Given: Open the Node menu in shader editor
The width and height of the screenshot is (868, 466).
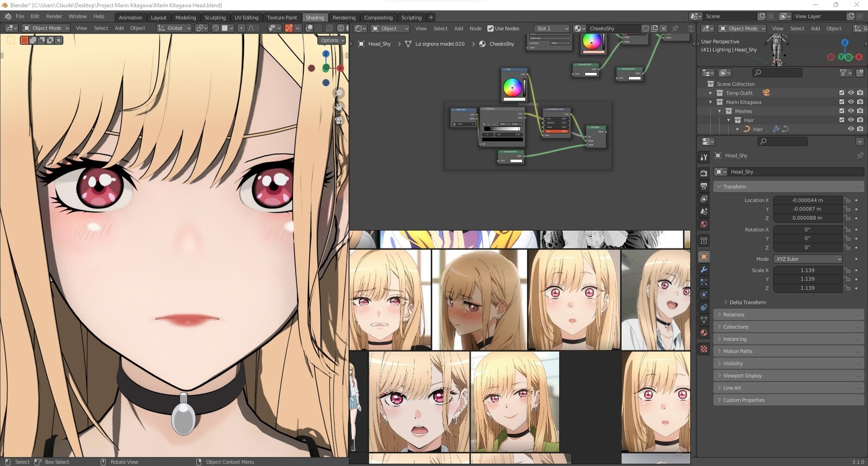Looking at the screenshot, I should (475, 28).
